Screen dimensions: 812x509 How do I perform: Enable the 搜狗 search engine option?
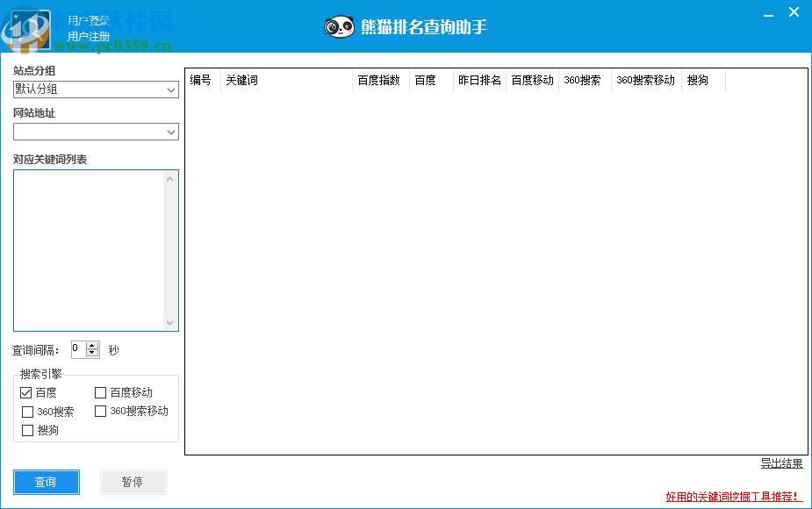point(27,430)
